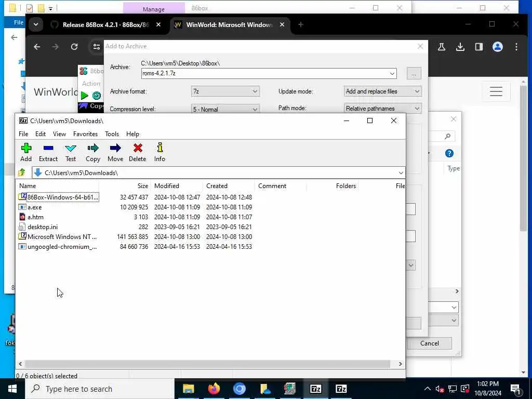Click the 7-Zip horizontal scrollbar
The image size is (532, 399).
[207, 364]
